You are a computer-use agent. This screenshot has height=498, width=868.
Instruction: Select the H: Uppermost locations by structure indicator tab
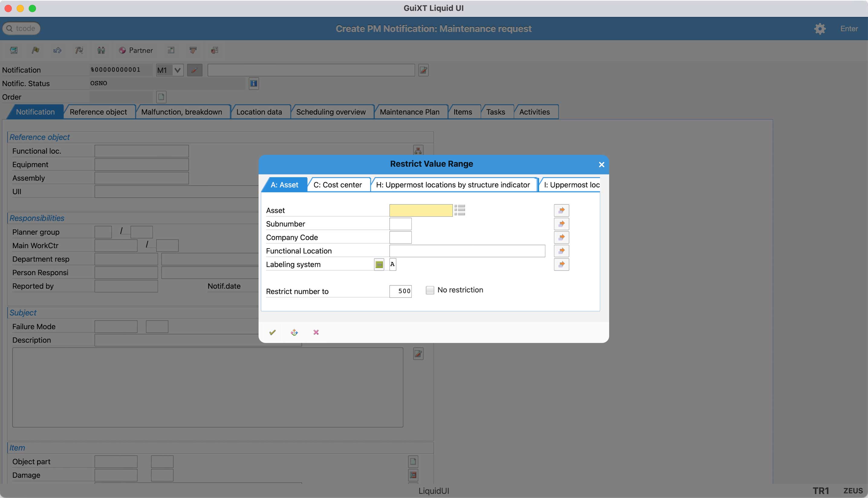pos(453,185)
